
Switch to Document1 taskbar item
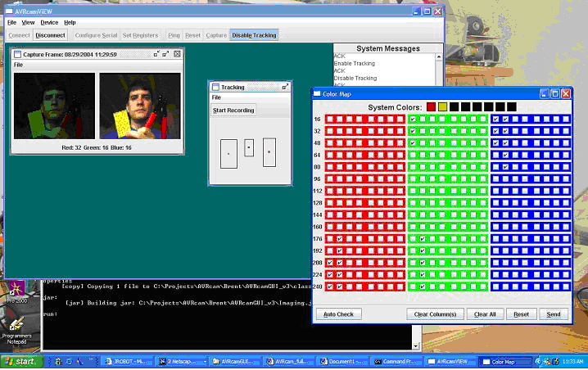tap(344, 362)
